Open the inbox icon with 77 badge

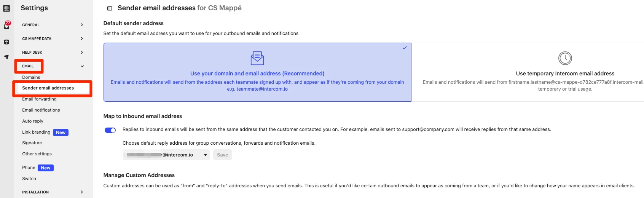[7, 26]
